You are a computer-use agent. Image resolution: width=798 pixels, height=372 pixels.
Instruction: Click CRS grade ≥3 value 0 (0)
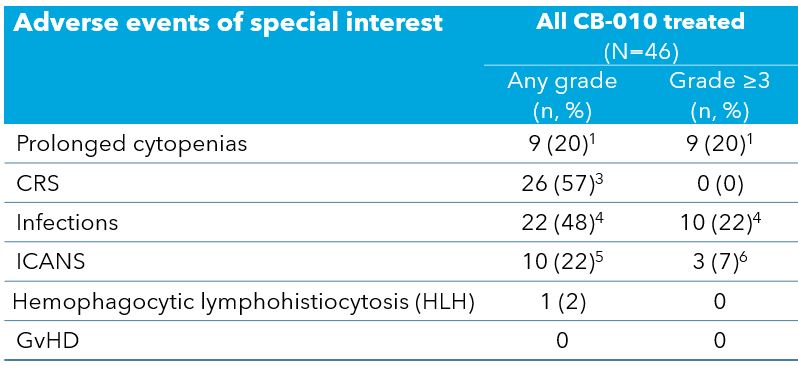[719, 184]
